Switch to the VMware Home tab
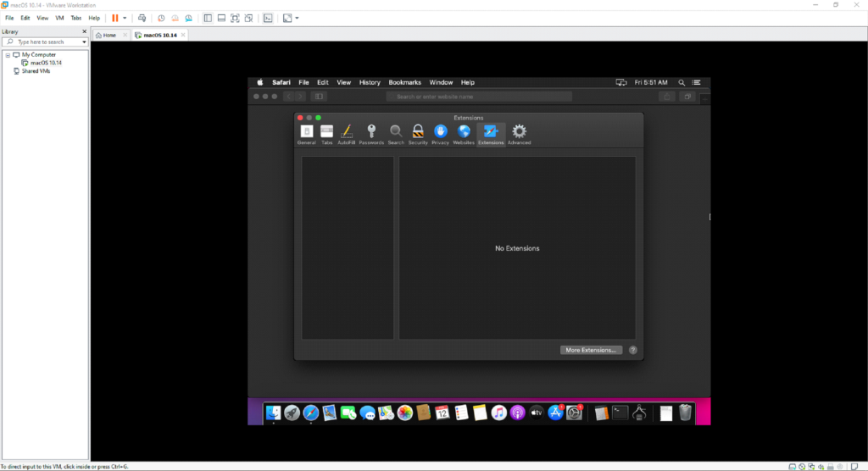This screenshot has width=868, height=471. [106, 36]
